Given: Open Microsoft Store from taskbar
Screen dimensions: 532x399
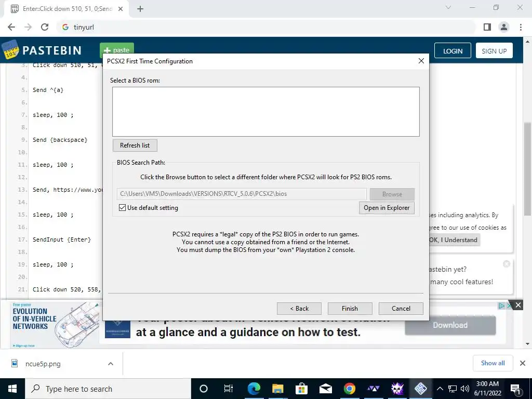Looking at the screenshot, I should [301, 389].
